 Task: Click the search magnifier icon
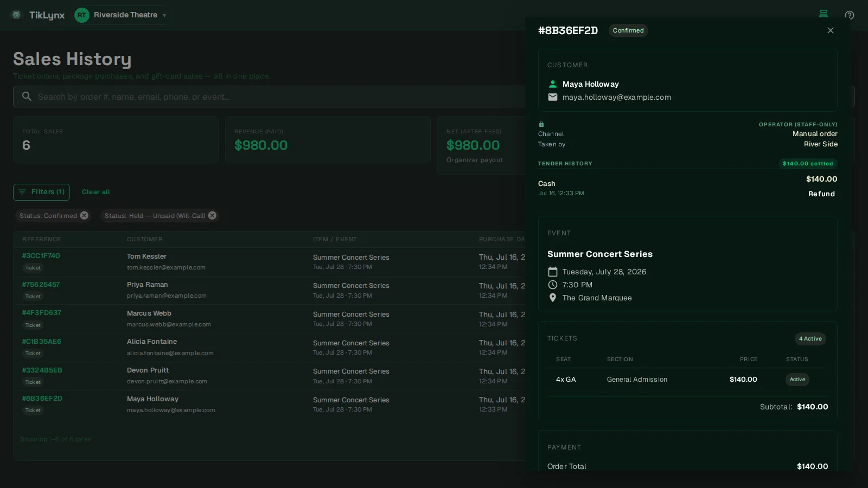click(x=27, y=97)
